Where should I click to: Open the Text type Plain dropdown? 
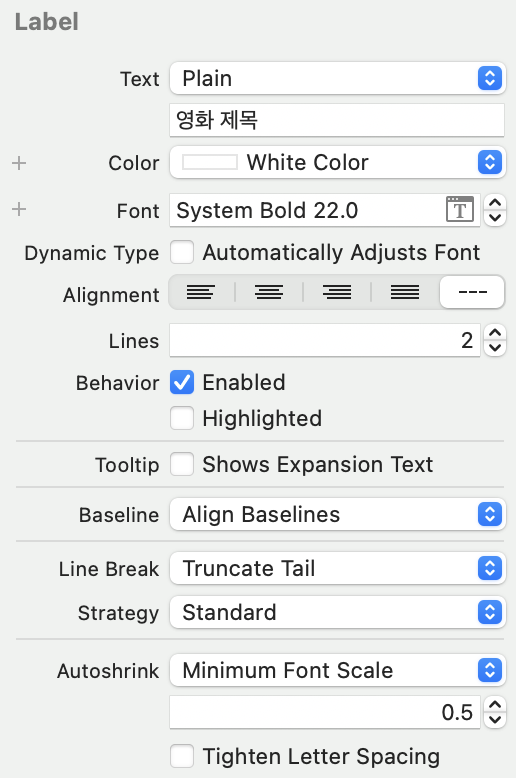click(x=337, y=78)
